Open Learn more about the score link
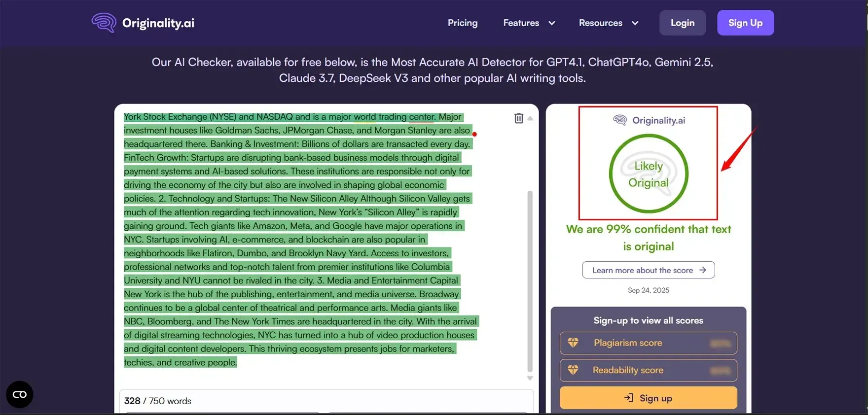 (648, 270)
